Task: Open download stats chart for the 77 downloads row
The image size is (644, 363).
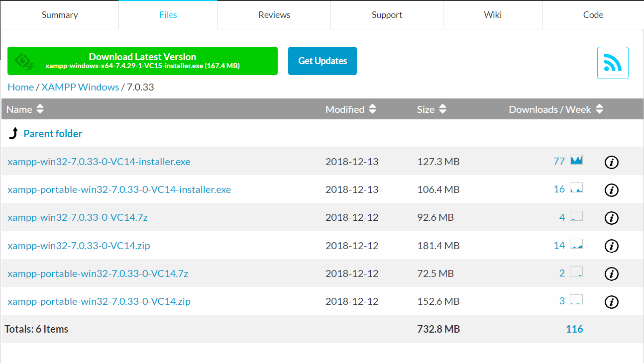Action: tap(576, 160)
